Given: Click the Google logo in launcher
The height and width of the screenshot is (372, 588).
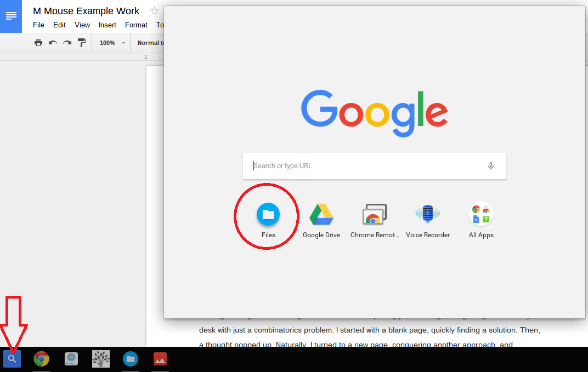Looking at the screenshot, I should pyautogui.click(x=374, y=112).
